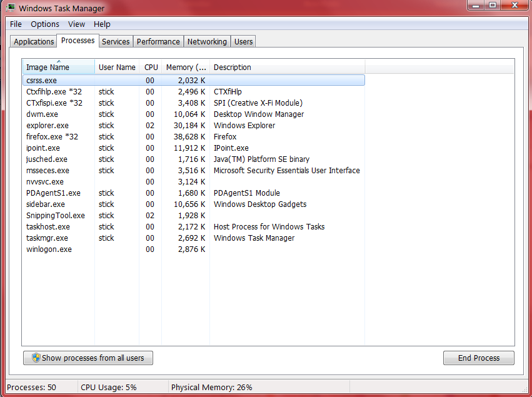This screenshot has height=397, width=532.
Task: Switch to the Networking tab
Action: pyautogui.click(x=207, y=42)
